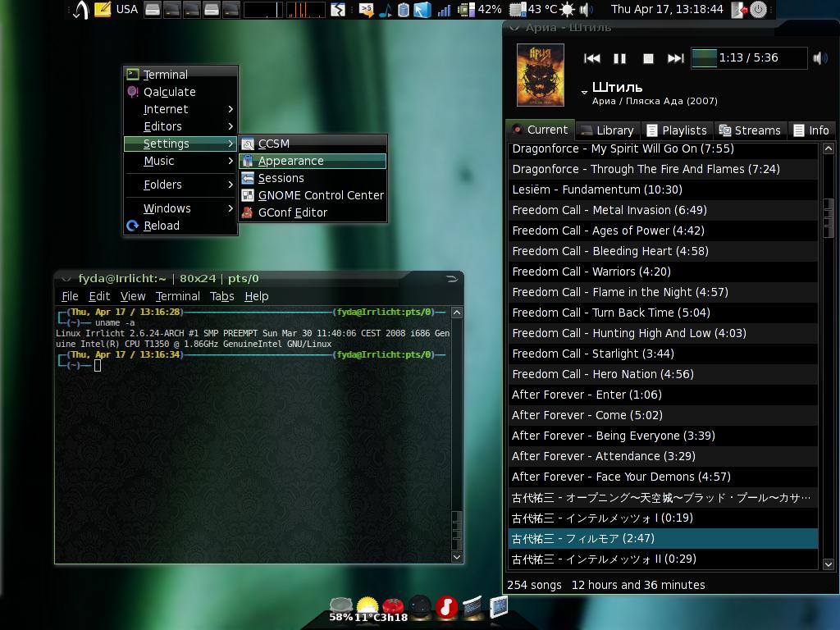This screenshot has height=630, width=840.
Task: Stop music playback
Action: pos(648,58)
